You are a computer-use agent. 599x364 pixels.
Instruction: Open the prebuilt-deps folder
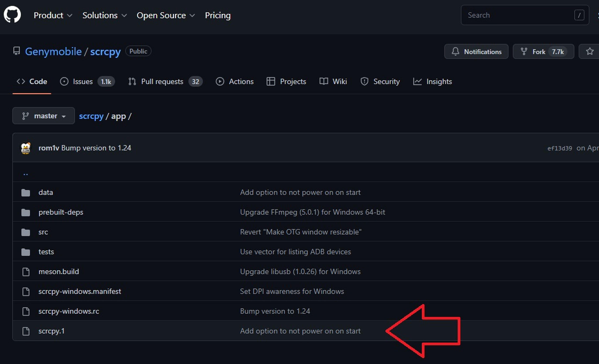(x=61, y=212)
